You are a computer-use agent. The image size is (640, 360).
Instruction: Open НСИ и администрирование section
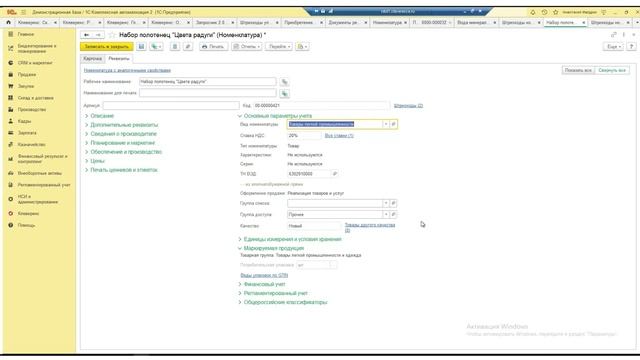[38, 199]
